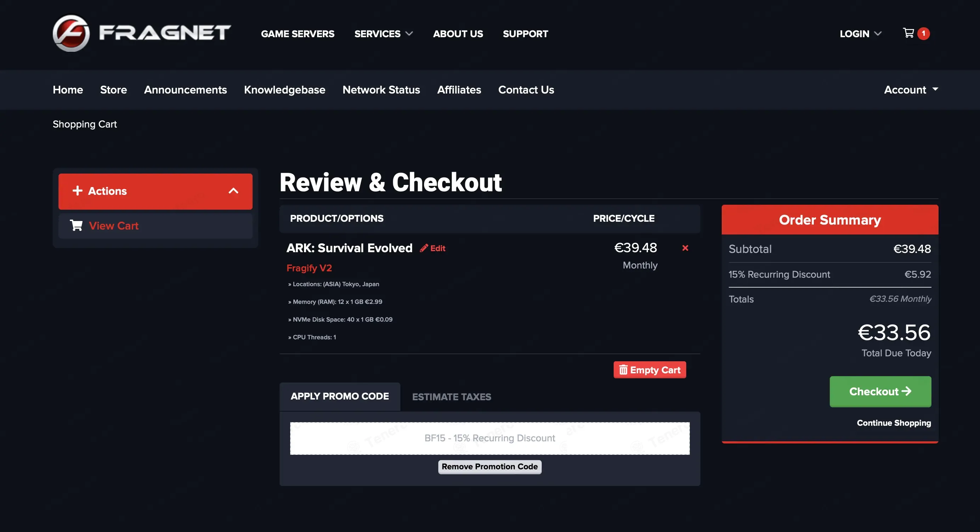Navigate to Home in secondary nav
The width and height of the screenshot is (980, 532).
pos(68,90)
